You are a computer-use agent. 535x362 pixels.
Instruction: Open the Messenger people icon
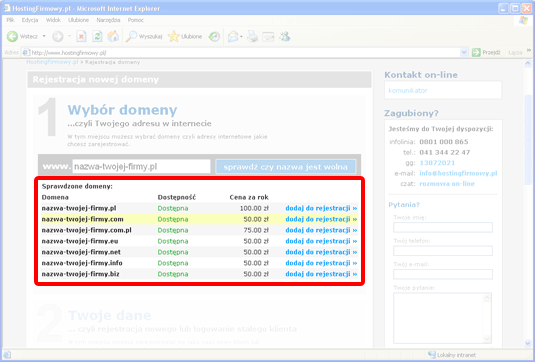point(285,36)
